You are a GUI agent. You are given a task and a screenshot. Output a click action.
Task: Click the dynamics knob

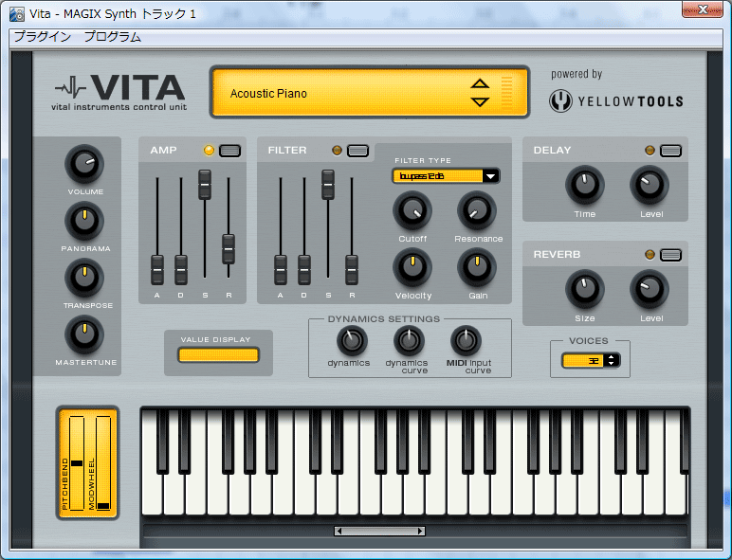tap(352, 341)
